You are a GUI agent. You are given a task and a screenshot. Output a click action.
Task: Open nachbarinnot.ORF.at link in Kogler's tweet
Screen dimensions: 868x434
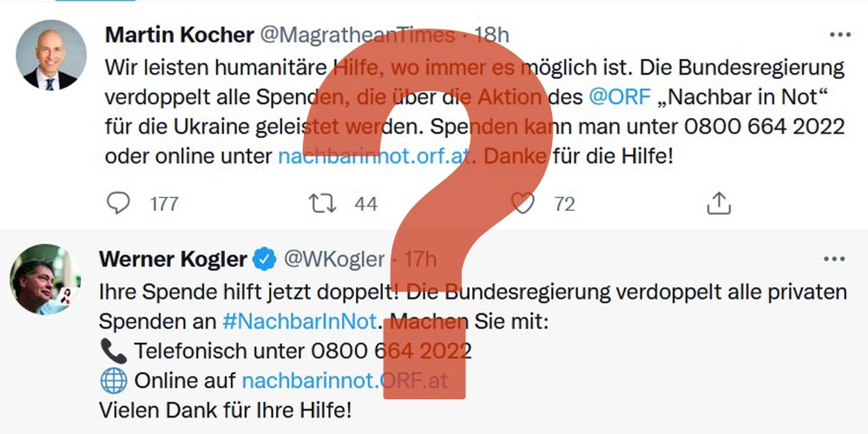coord(345,380)
